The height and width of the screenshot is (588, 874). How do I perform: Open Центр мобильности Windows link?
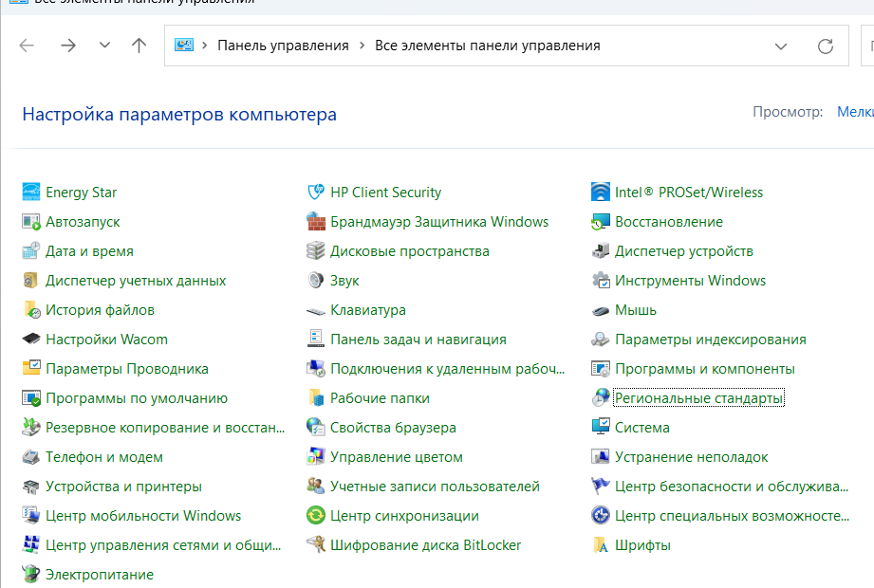[143, 516]
